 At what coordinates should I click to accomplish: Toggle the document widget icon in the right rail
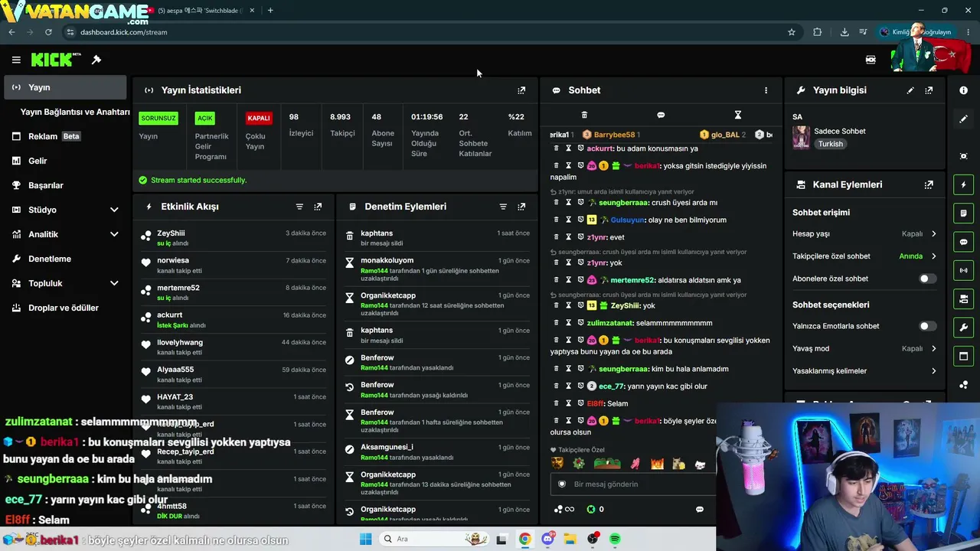(x=963, y=213)
